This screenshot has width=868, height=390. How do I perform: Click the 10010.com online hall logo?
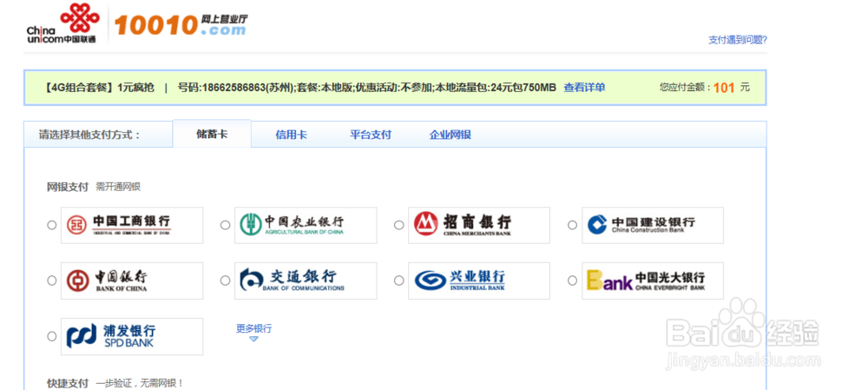(181, 24)
